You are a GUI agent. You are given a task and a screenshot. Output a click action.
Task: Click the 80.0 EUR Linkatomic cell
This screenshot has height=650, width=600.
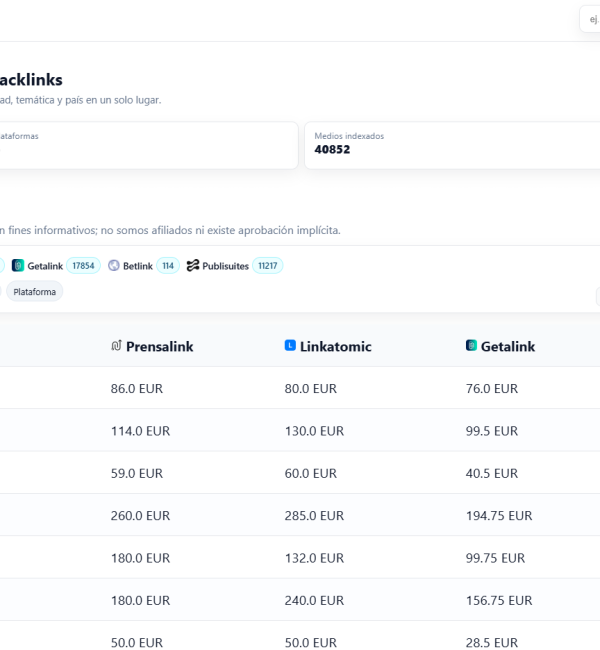311,389
